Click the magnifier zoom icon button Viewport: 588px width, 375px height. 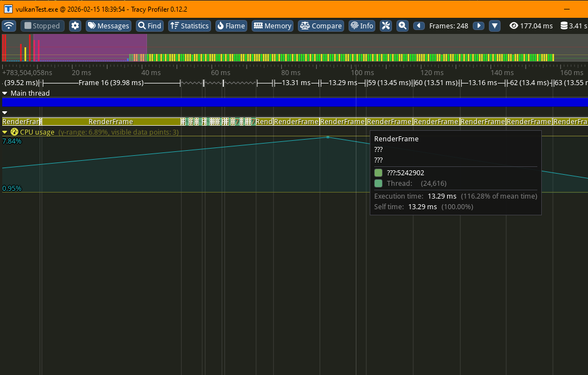(x=403, y=26)
